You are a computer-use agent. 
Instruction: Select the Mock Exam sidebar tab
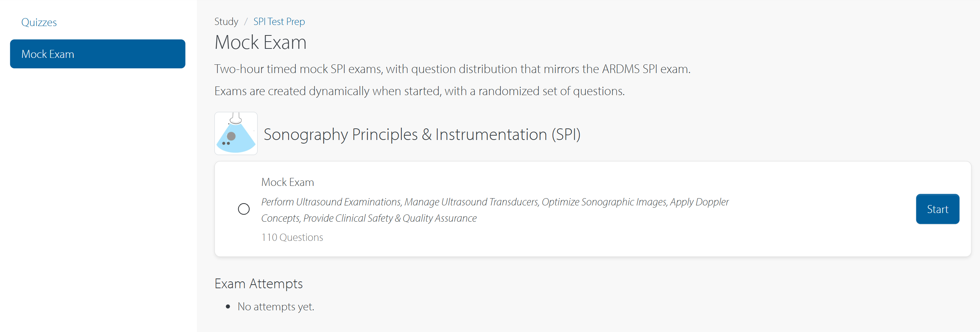point(97,54)
